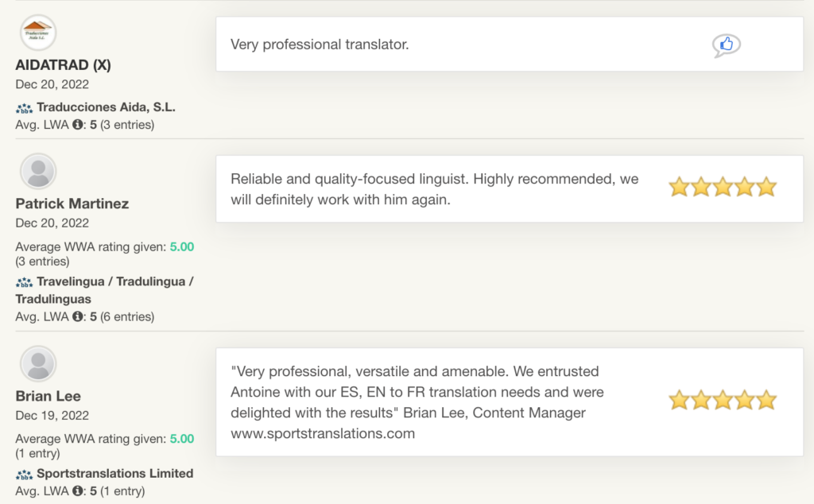814x504 pixels.
Task: Open the Sportstranslations Limited company link
Action: [x=114, y=473]
